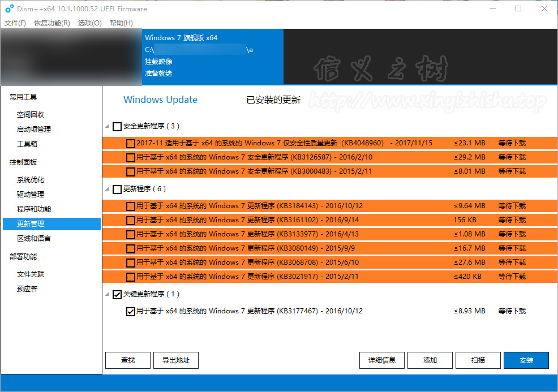
Task: Select the KB3080149 update row
Action: click(x=294, y=248)
